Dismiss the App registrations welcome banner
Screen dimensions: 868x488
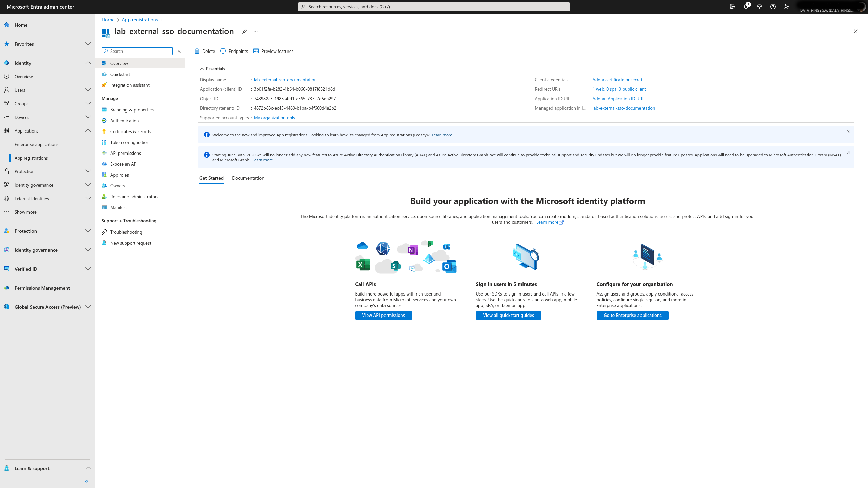coord(849,132)
